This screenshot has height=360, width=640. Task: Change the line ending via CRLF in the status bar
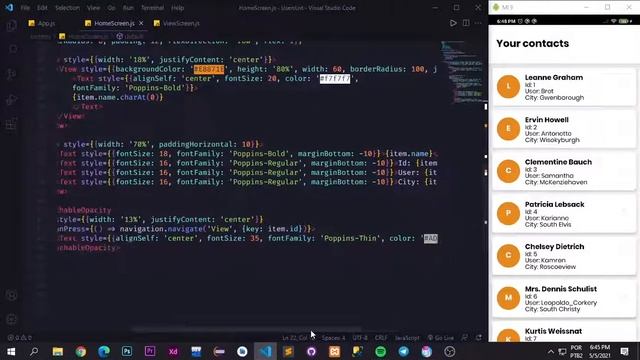381,338
